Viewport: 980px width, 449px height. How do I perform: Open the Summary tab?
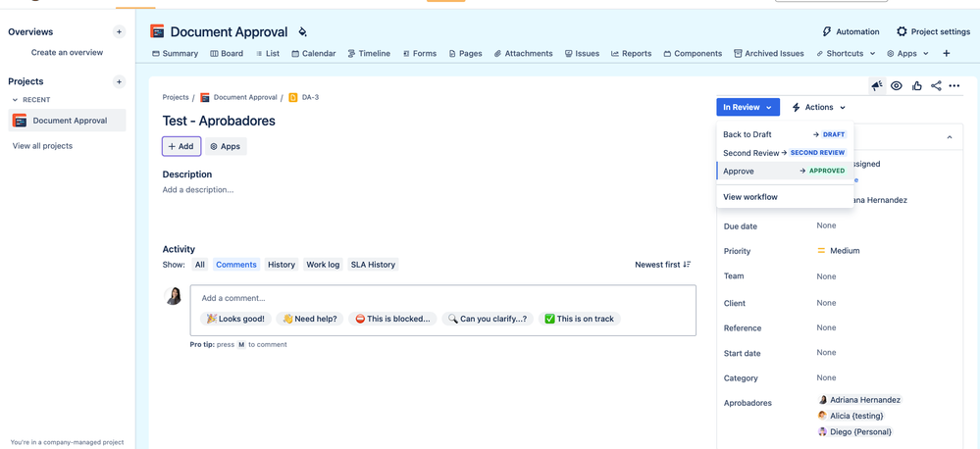pos(176,54)
